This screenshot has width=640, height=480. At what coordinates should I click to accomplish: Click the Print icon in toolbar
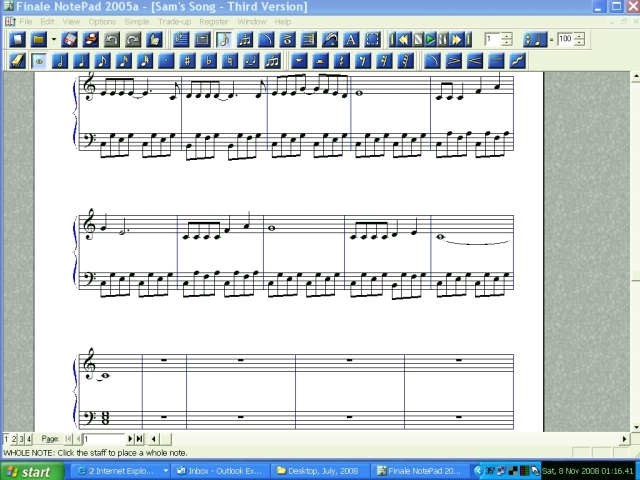(x=90, y=40)
